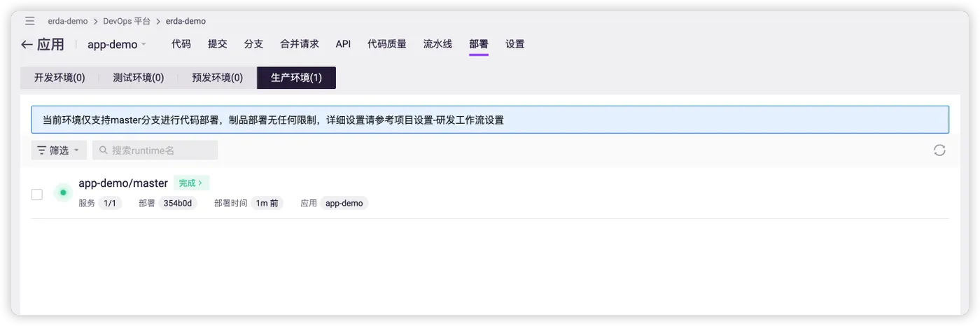
Task: Focus the 搜索runtime名 search field
Action: coord(155,150)
